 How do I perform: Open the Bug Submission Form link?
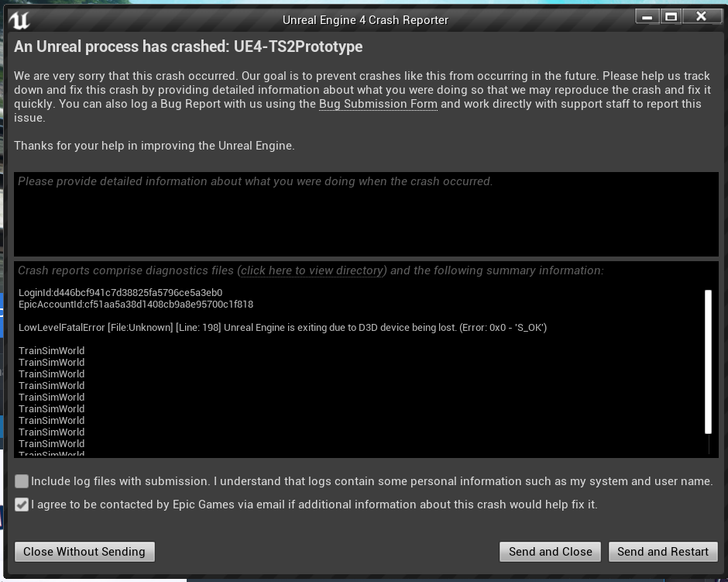(x=378, y=104)
